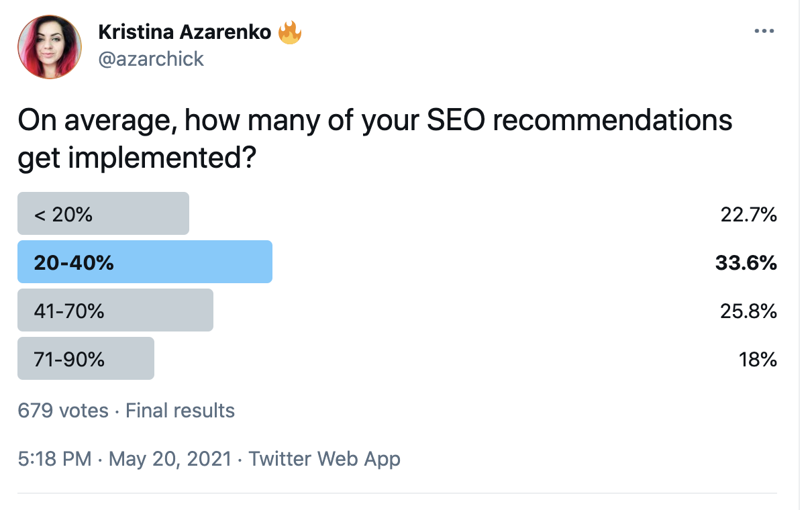Click the rightmost dot of the options icon
Image resolution: width=812 pixels, height=510 pixels.
coord(773,30)
